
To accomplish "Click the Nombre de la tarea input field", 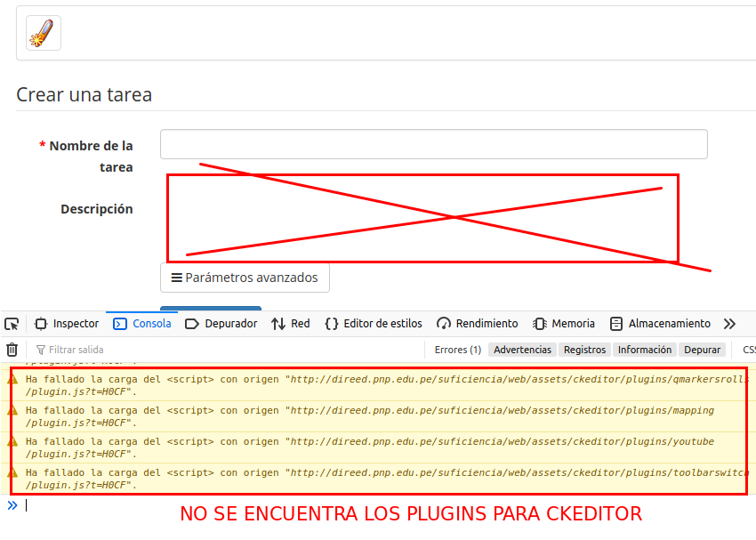I will [x=433, y=143].
